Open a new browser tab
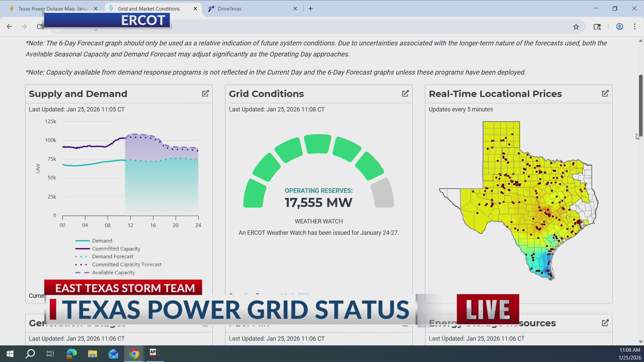The width and height of the screenshot is (644, 362). [310, 8]
